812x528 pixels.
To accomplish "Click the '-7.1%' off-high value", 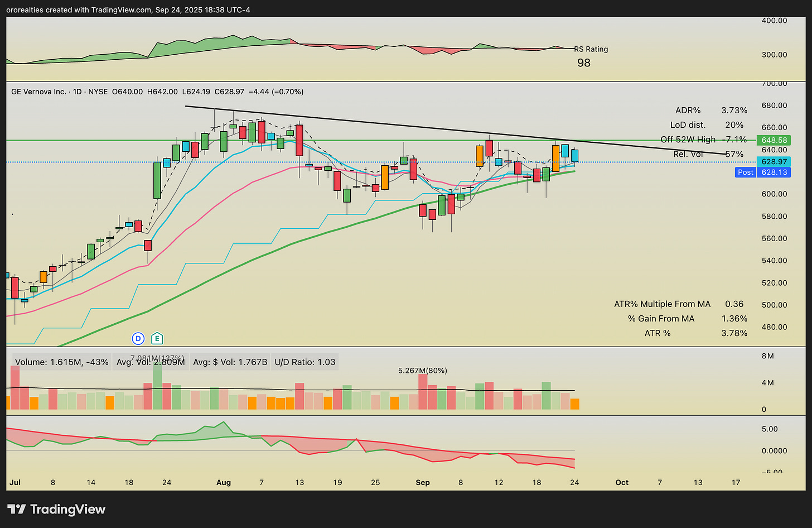I will coord(734,140).
